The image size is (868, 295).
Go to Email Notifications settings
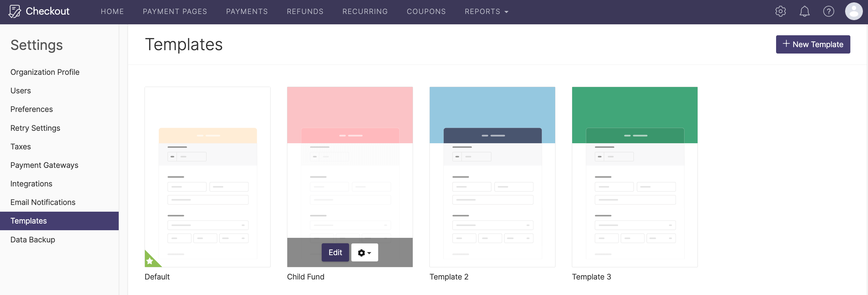pos(43,202)
